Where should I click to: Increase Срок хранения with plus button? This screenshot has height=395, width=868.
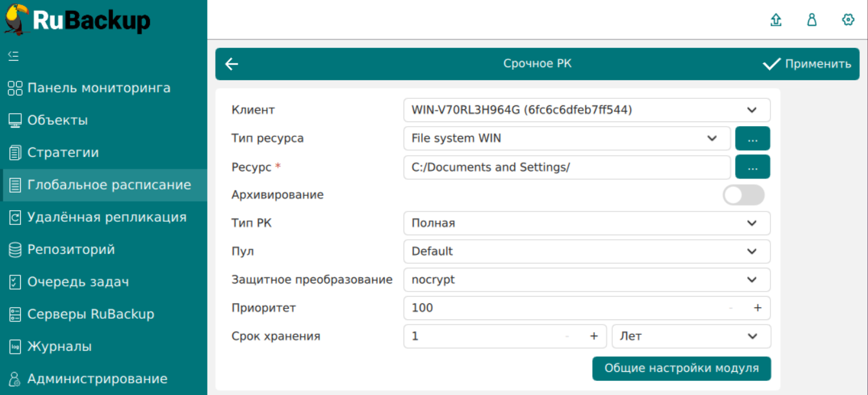tap(594, 337)
